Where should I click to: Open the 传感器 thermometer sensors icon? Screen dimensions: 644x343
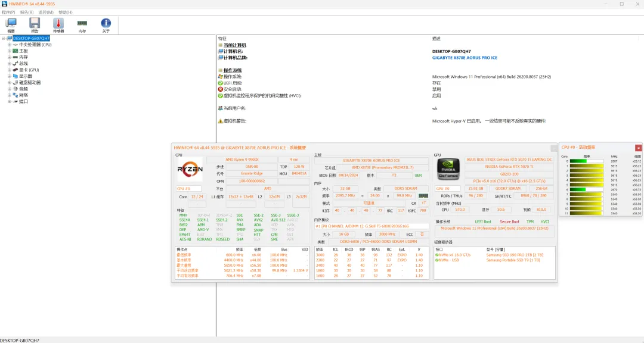click(58, 23)
